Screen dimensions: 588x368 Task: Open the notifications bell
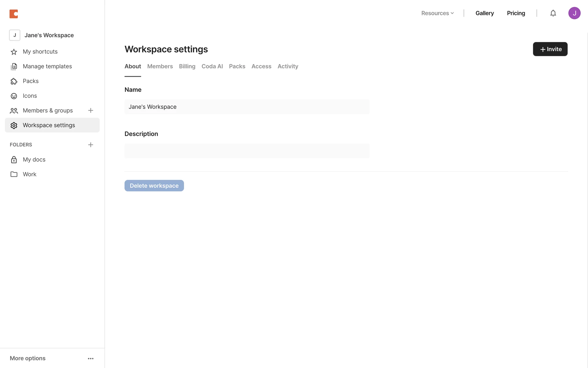coord(553,13)
